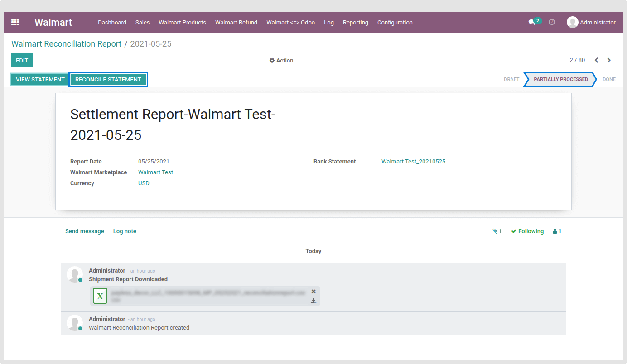
Task: Open the Log menu
Action: point(329,22)
